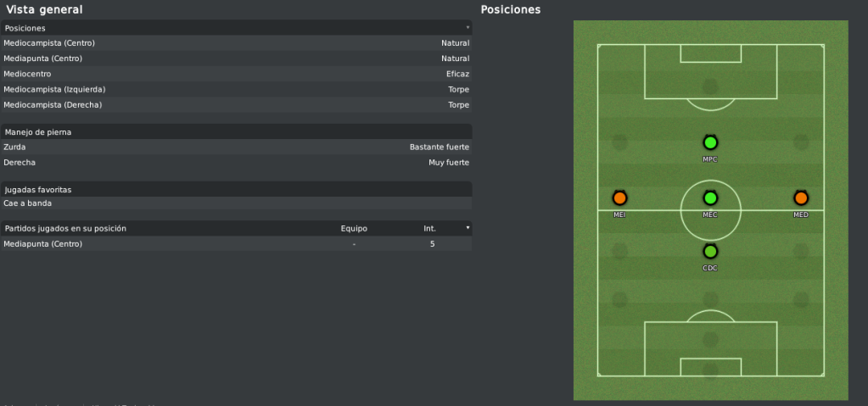Expand the Posiciones header dropdown arrow

[x=468, y=27]
